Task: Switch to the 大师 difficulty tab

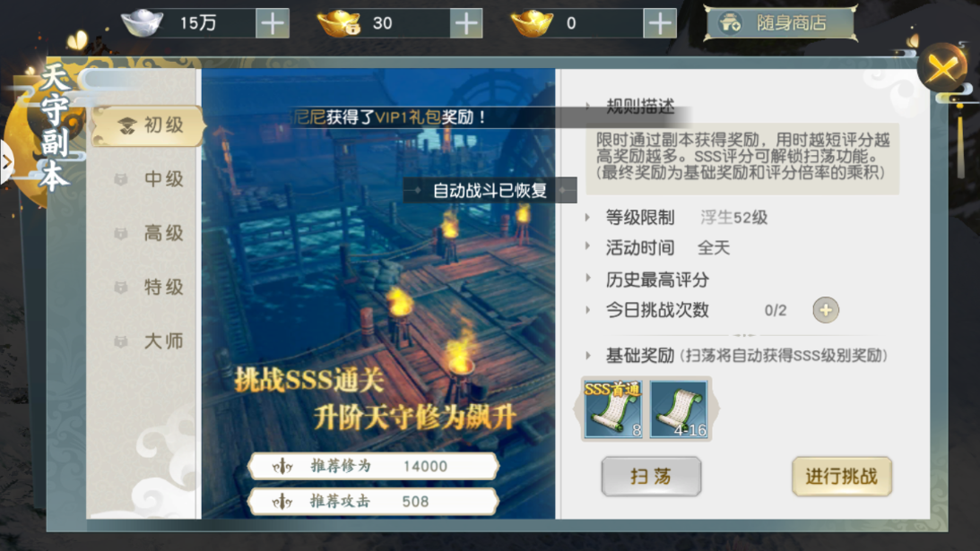Action: (149, 341)
